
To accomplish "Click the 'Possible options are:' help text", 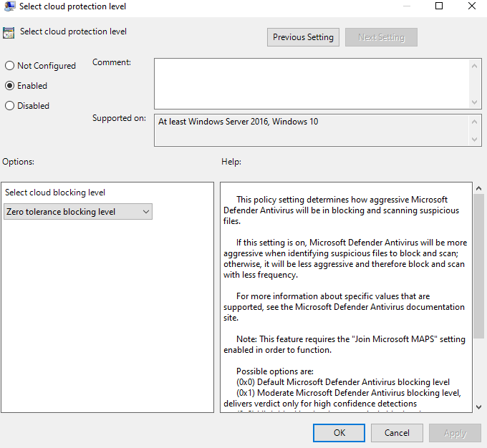I will tap(275, 371).
